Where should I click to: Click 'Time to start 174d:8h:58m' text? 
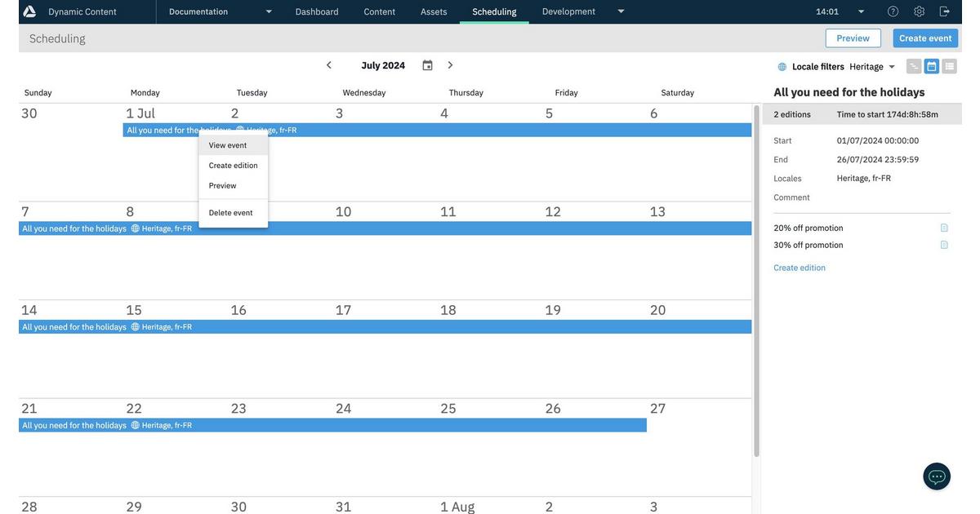click(x=888, y=114)
